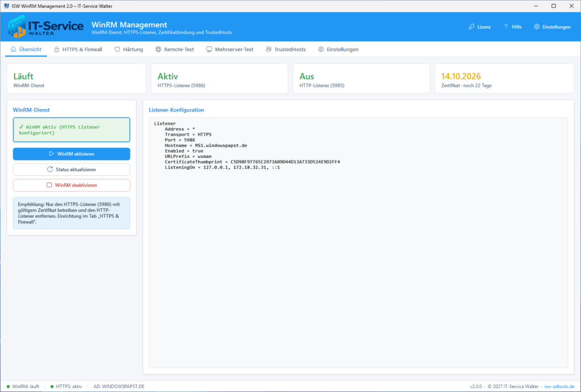Image resolution: width=581 pixels, height=392 pixels.
Task: Open Einstellungen gear icon in the header
Action: pos(537,27)
